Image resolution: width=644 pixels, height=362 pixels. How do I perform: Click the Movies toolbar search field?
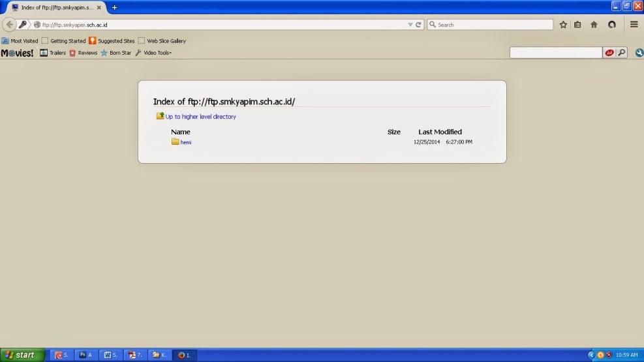(x=556, y=53)
